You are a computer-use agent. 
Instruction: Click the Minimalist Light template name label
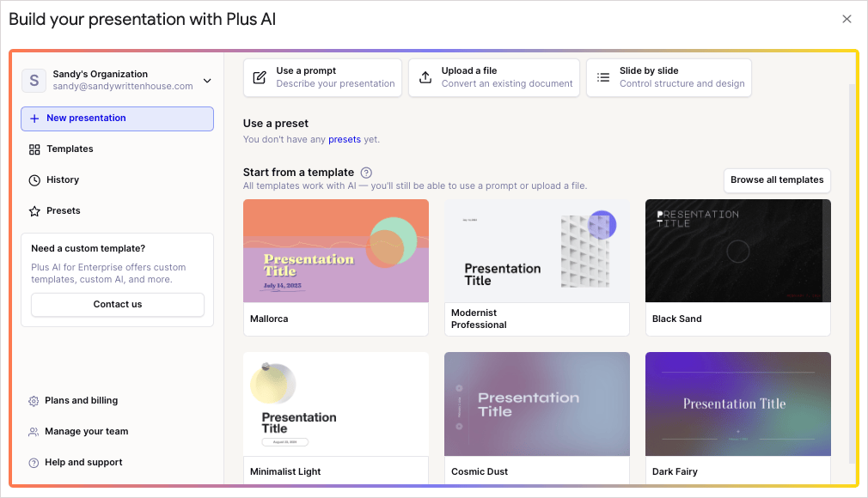285,472
